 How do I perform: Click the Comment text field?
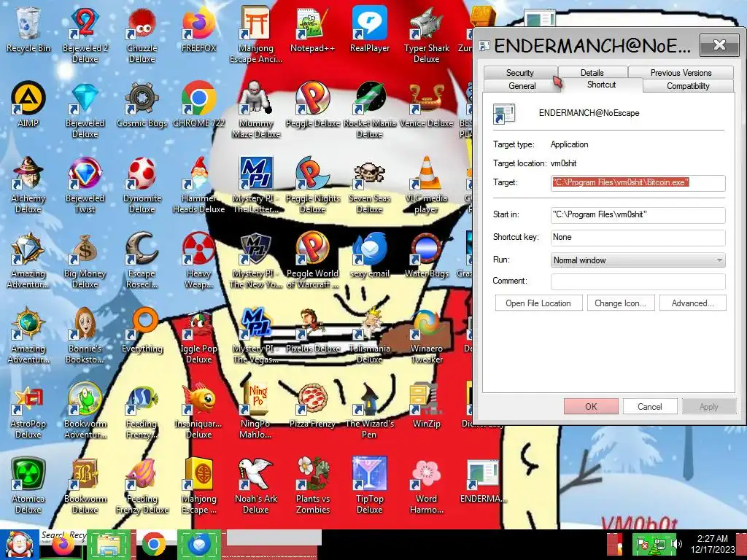coord(638,281)
